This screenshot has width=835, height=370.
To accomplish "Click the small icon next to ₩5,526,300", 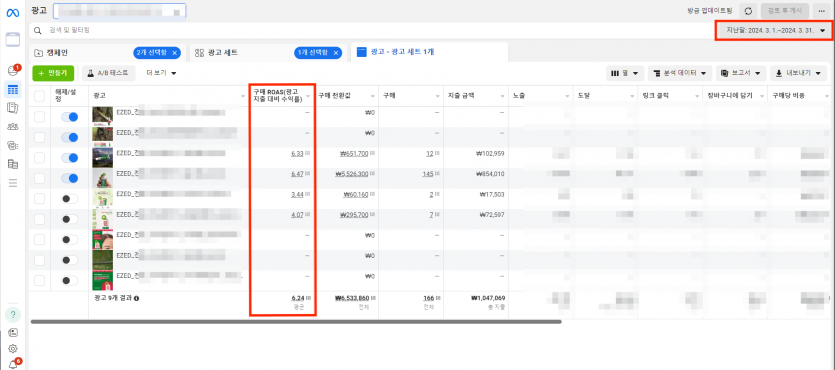I will (372, 174).
